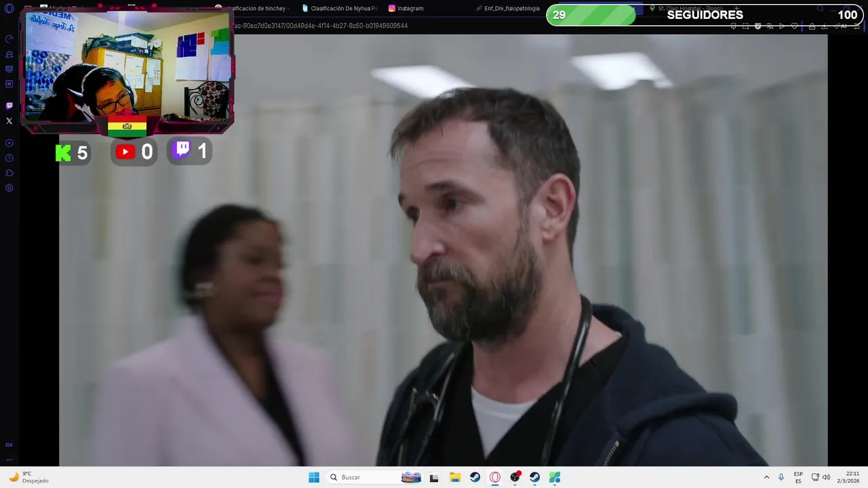This screenshot has width=868, height=488.
Task: Open the Downloads icon in the browser toolbar
Action: (824, 26)
